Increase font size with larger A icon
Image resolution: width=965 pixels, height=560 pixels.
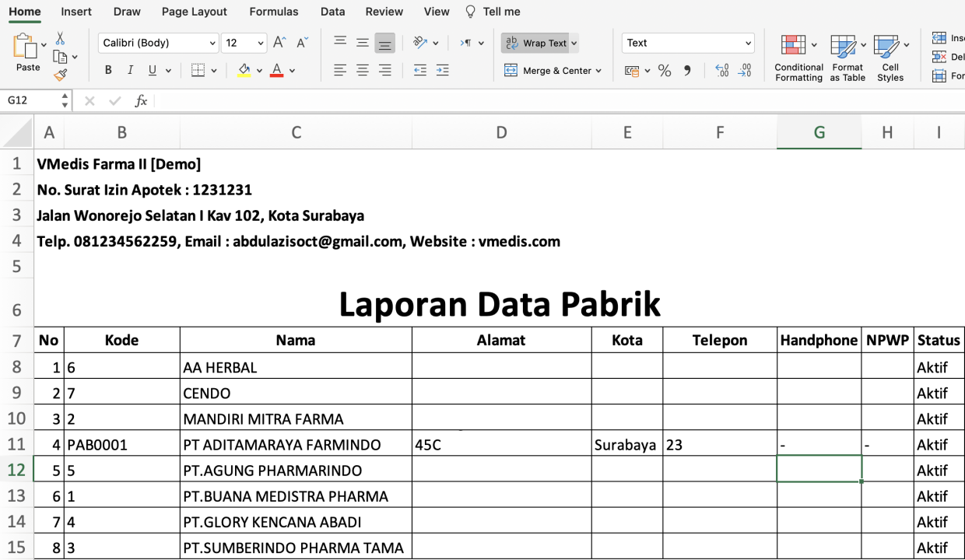point(279,43)
